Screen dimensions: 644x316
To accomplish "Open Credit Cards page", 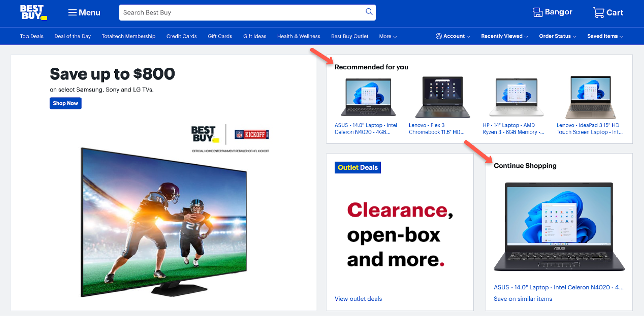I will point(181,36).
